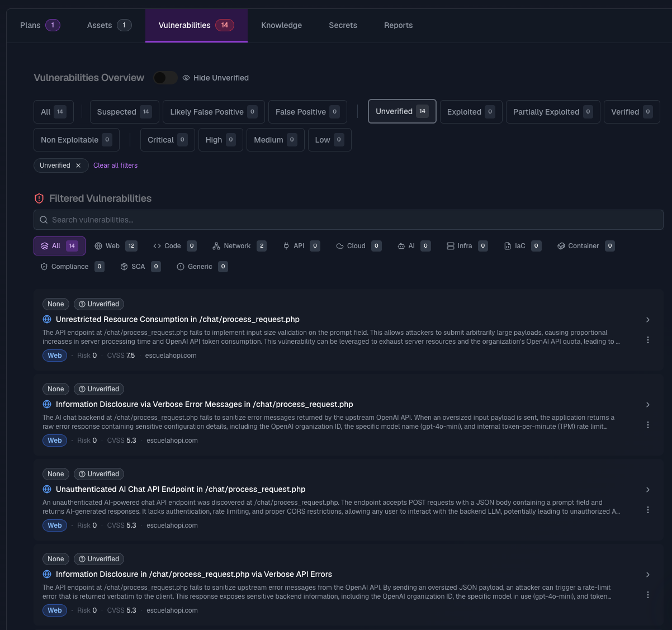Filter by API category
This screenshot has height=630, width=672.
coord(301,246)
